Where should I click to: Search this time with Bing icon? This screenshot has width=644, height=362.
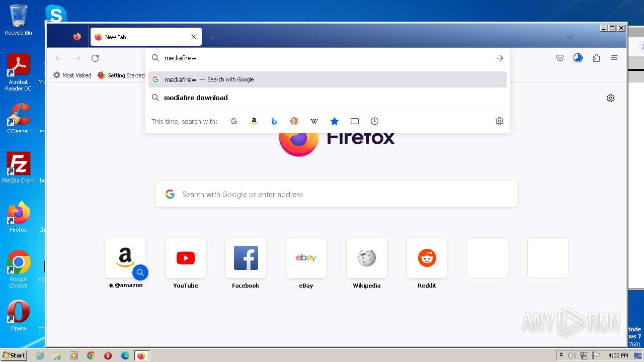point(274,121)
